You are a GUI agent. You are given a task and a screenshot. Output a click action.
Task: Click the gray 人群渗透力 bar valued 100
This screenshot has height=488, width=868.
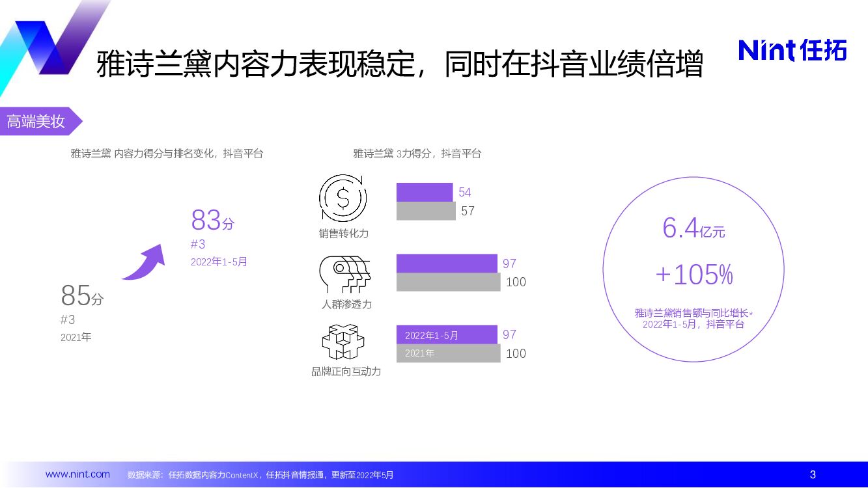pos(449,282)
